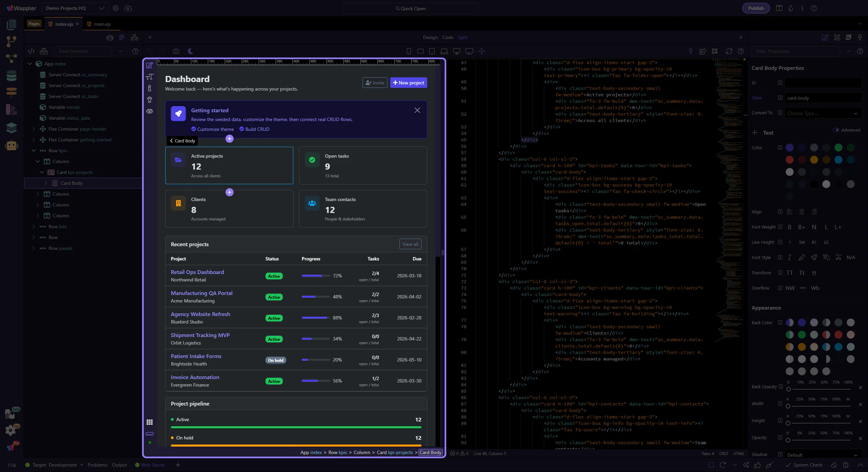This screenshot has width=868, height=472.
Task: Switch to Design view mode
Action: (x=430, y=37)
